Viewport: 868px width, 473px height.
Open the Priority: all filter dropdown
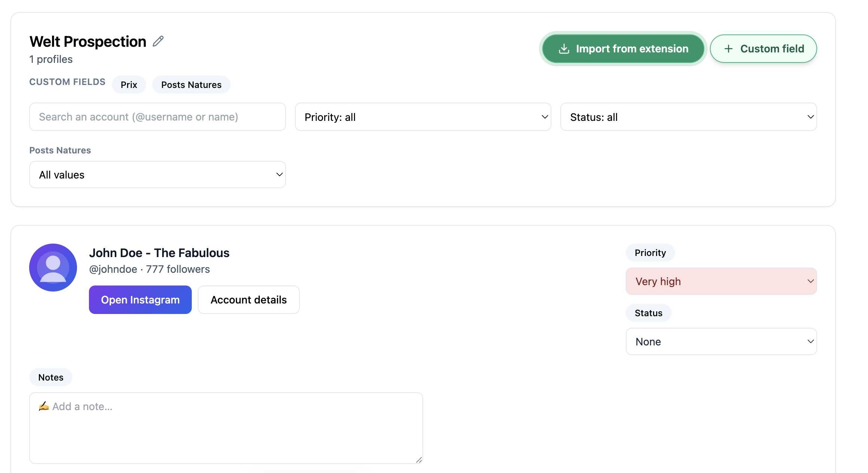(x=422, y=117)
